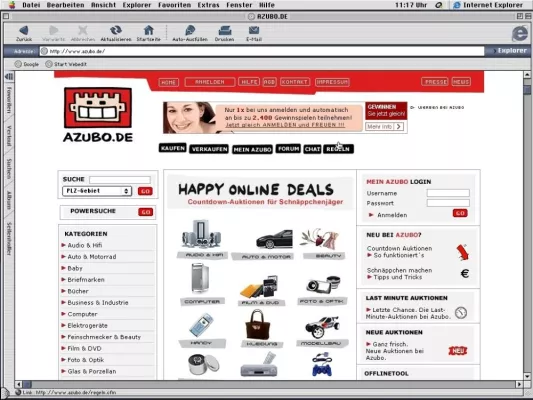This screenshot has width=533, height=400.
Task: Click the Auto-Ausfüllen toolbar icon
Action: point(190,30)
